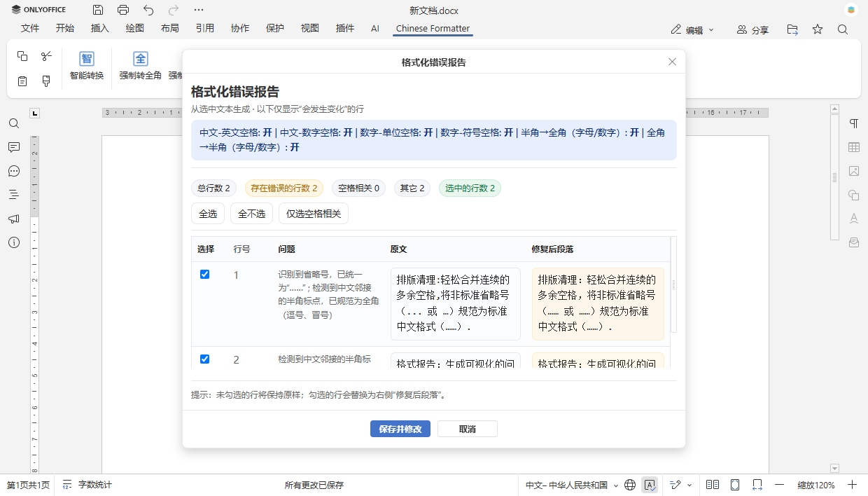This screenshot has height=496, width=868.
Task: Click the Paste clipboard icon
Action: tap(22, 81)
